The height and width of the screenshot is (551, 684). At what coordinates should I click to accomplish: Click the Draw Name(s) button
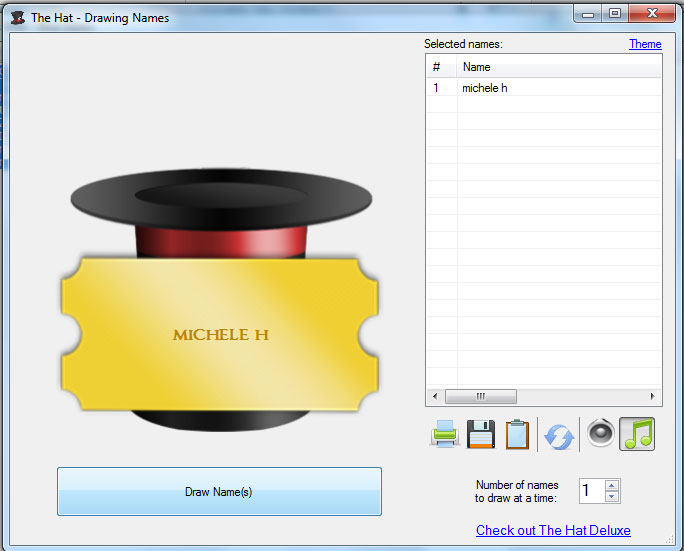pyautogui.click(x=219, y=492)
